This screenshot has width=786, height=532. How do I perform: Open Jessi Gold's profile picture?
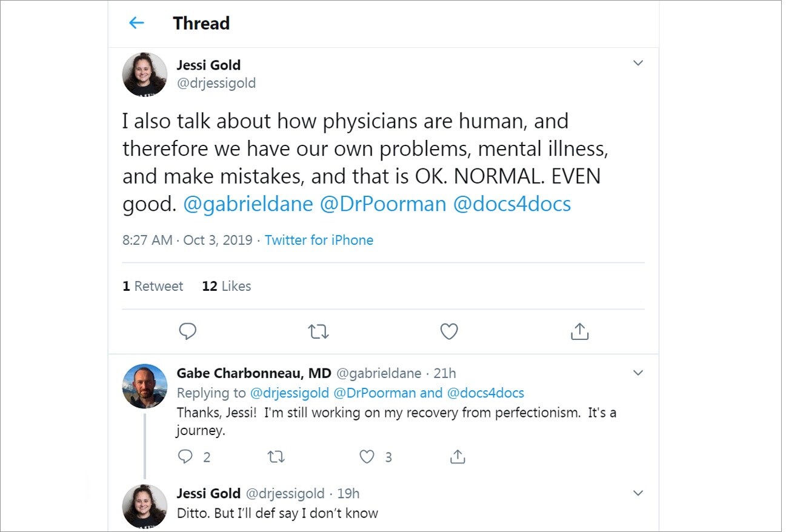[145, 74]
